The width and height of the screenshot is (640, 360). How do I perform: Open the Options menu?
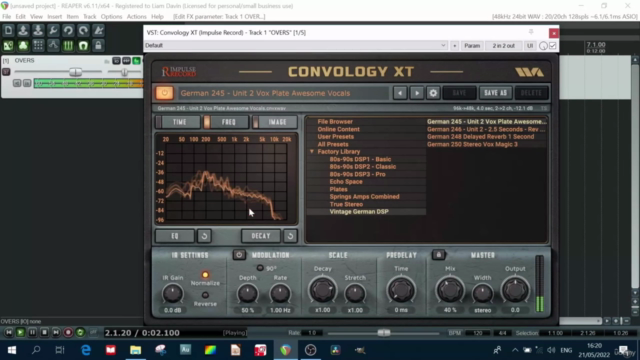111,17
